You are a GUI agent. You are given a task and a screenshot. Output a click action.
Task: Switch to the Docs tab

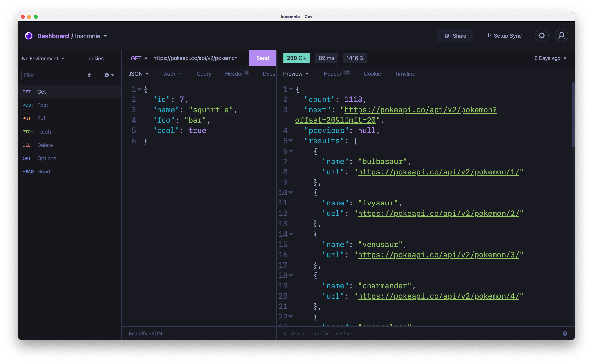(x=269, y=74)
